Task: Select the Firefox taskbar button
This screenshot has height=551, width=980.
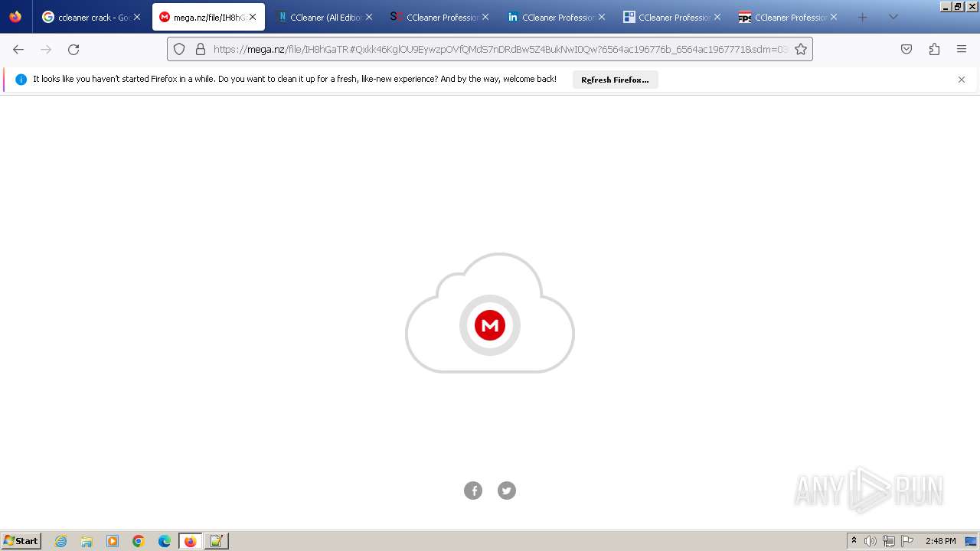Action: pyautogui.click(x=190, y=541)
